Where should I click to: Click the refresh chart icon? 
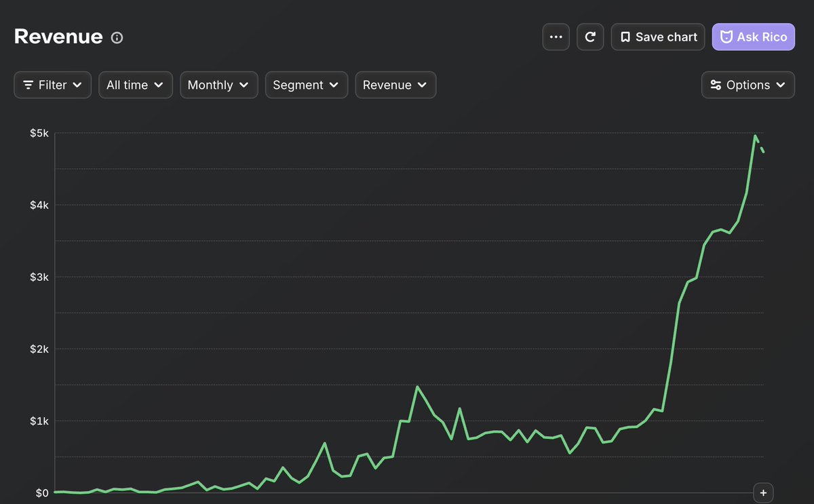(590, 37)
